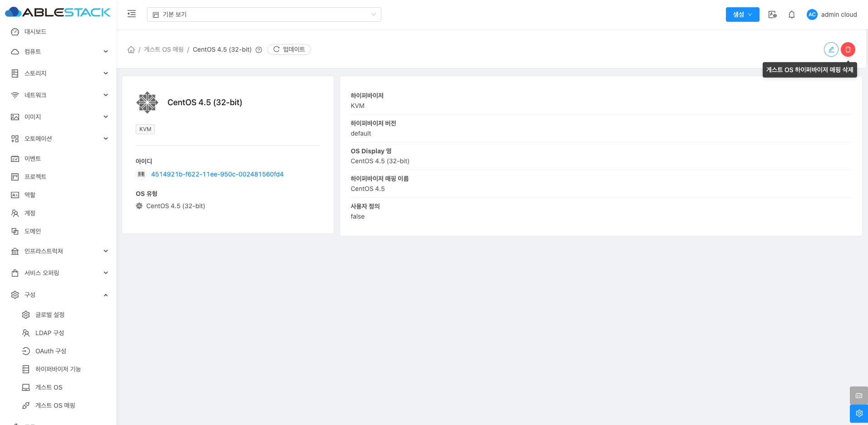Open 도메인 in the sidebar
Viewport: 868px width, 425px height.
(58, 231)
